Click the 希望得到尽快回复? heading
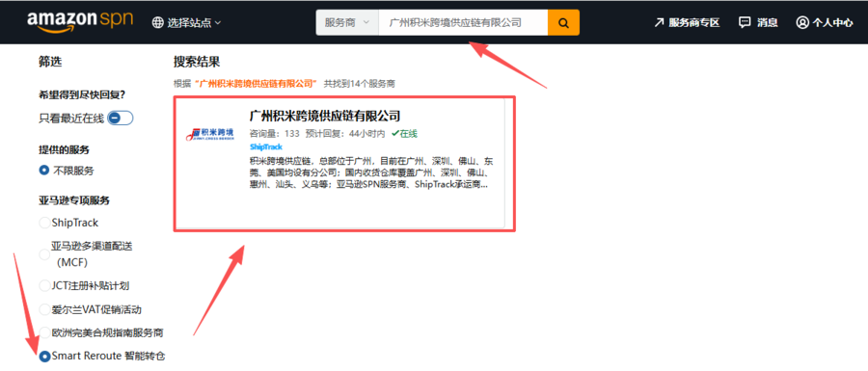Image resolution: width=868 pixels, height=371 pixels. [82, 94]
